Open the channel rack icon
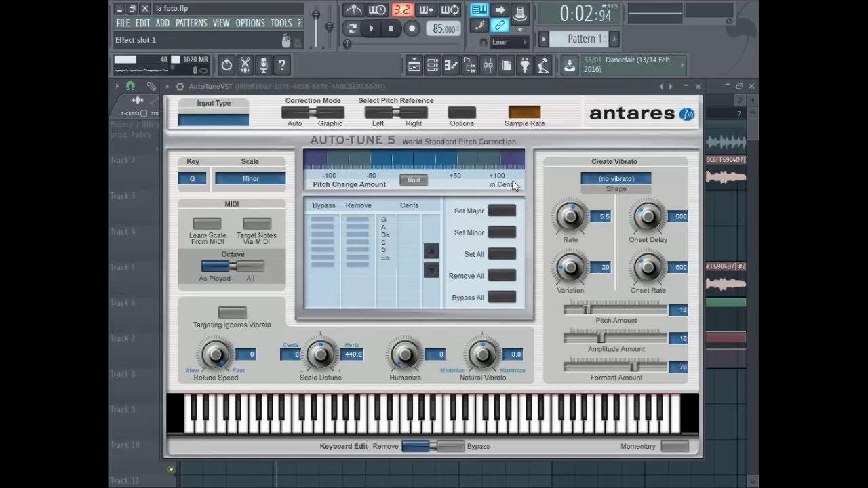 [x=432, y=65]
